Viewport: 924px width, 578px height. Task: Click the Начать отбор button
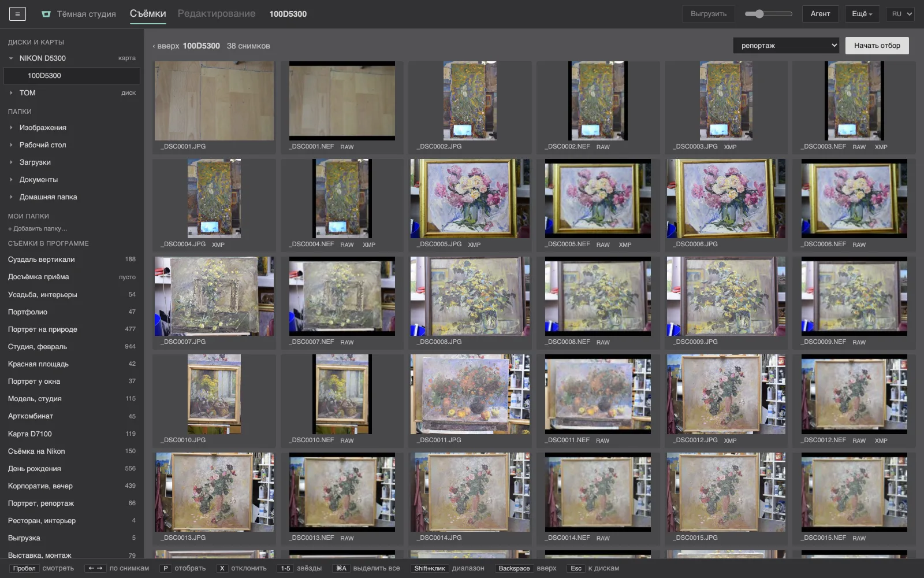click(877, 46)
